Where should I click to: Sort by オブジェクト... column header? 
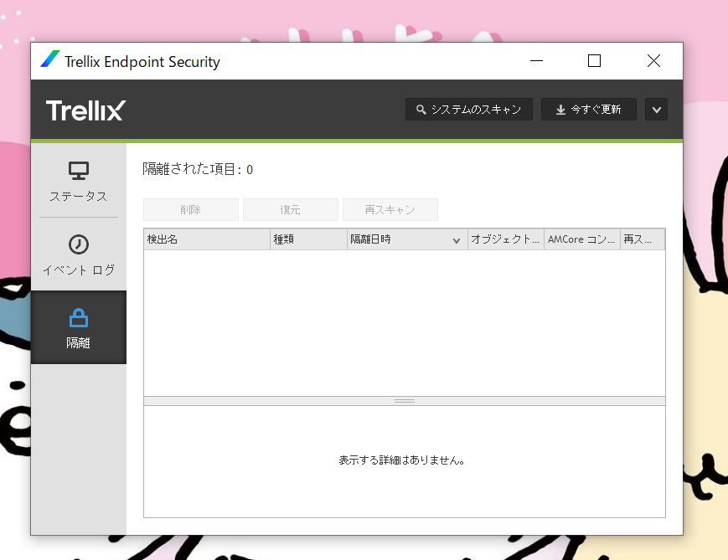click(506, 239)
